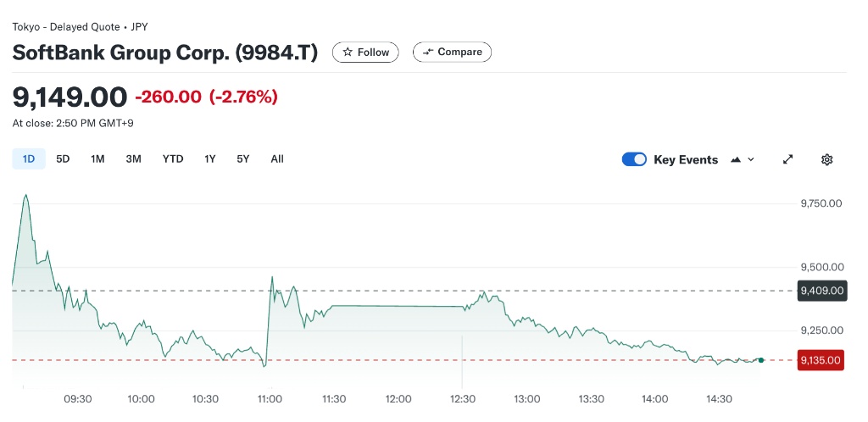The height and width of the screenshot is (422, 868).
Task: Open chart settings gear icon
Action: coord(827,159)
